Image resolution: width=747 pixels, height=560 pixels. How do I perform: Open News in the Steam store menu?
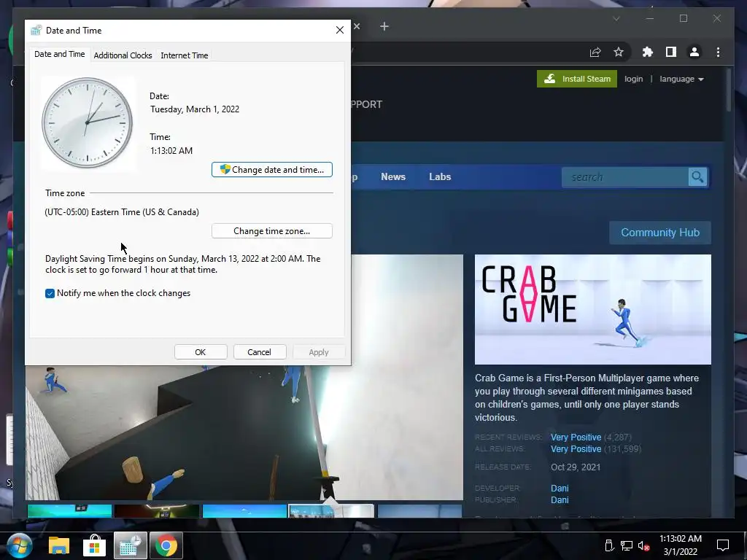[393, 176]
